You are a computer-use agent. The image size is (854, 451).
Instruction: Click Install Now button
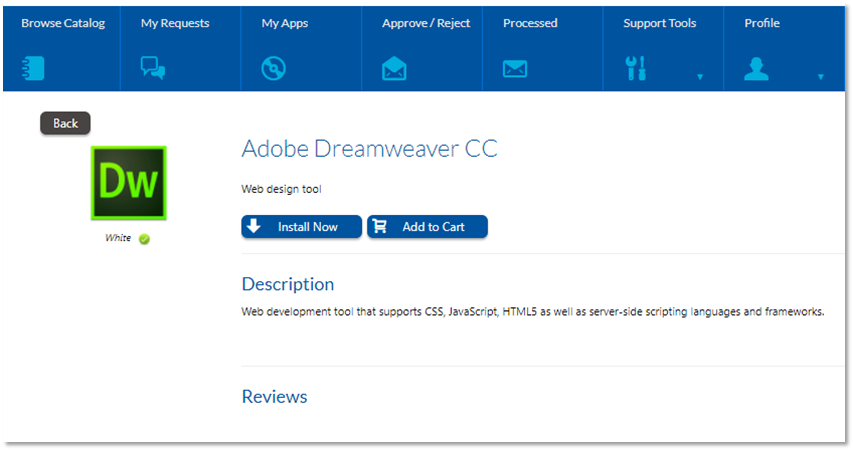click(x=301, y=227)
